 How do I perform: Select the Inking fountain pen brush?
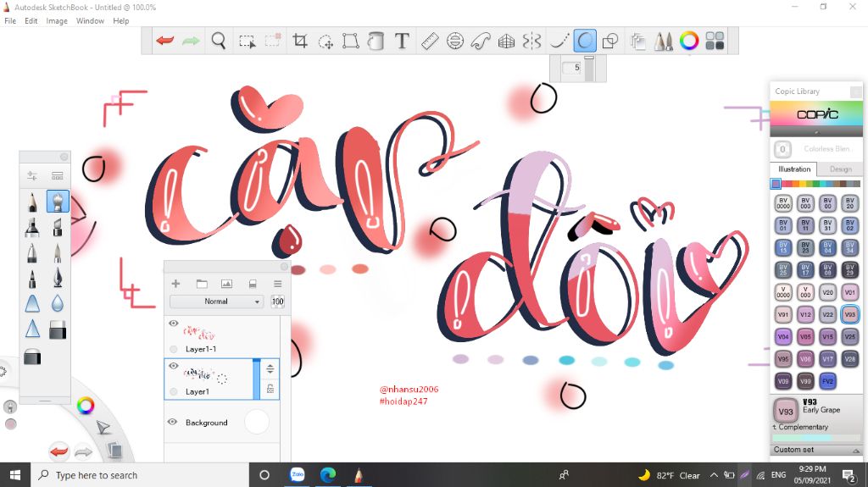click(58, 278)
